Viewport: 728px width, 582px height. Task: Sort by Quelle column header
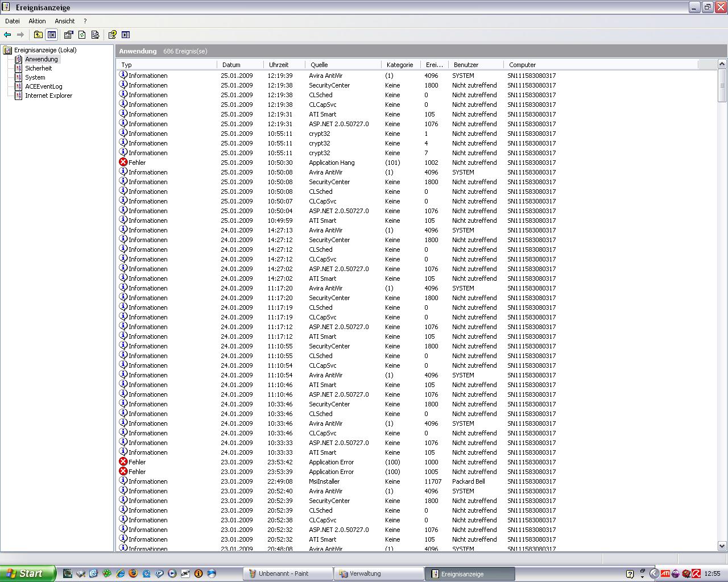(x=342, y=65)
